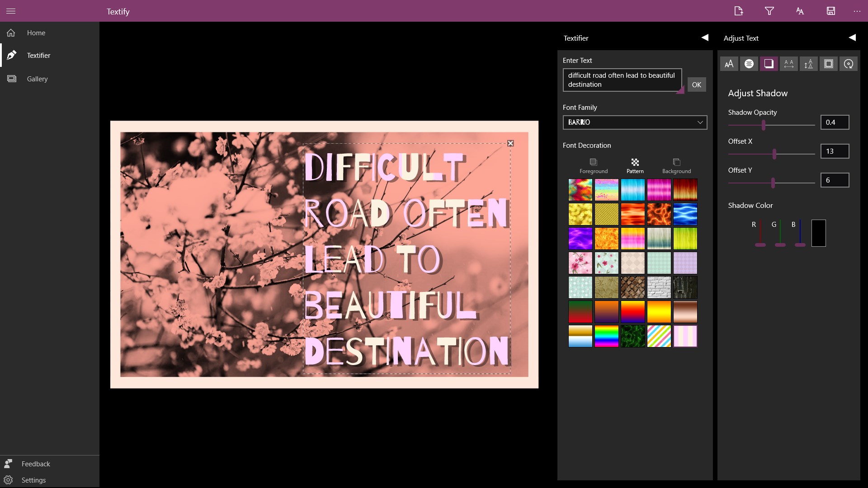Click the Shadow Opacity slider handle

[763, 125]
